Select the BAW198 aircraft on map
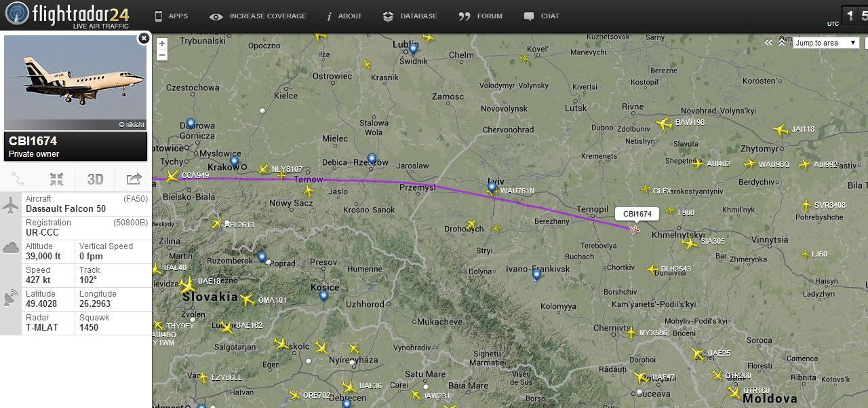The width and height of the screenshot is (868, 408). tap(664, 124)
